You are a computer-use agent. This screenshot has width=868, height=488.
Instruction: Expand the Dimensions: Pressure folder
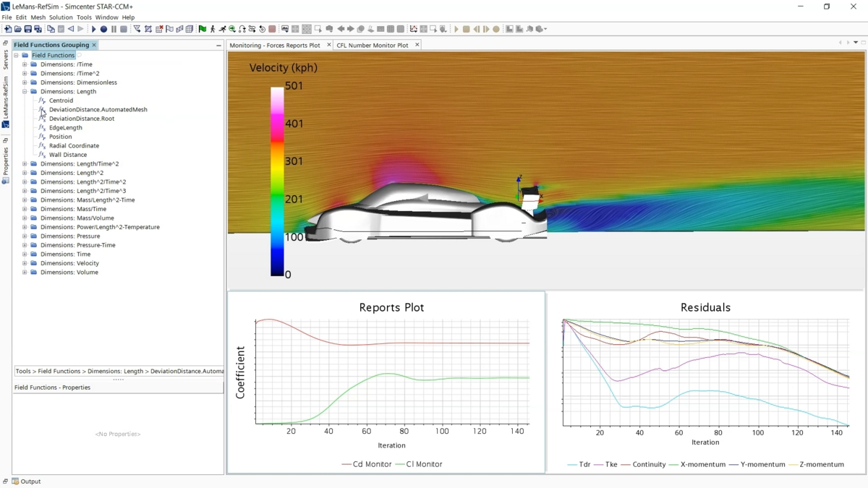click(x=25, y=236)
